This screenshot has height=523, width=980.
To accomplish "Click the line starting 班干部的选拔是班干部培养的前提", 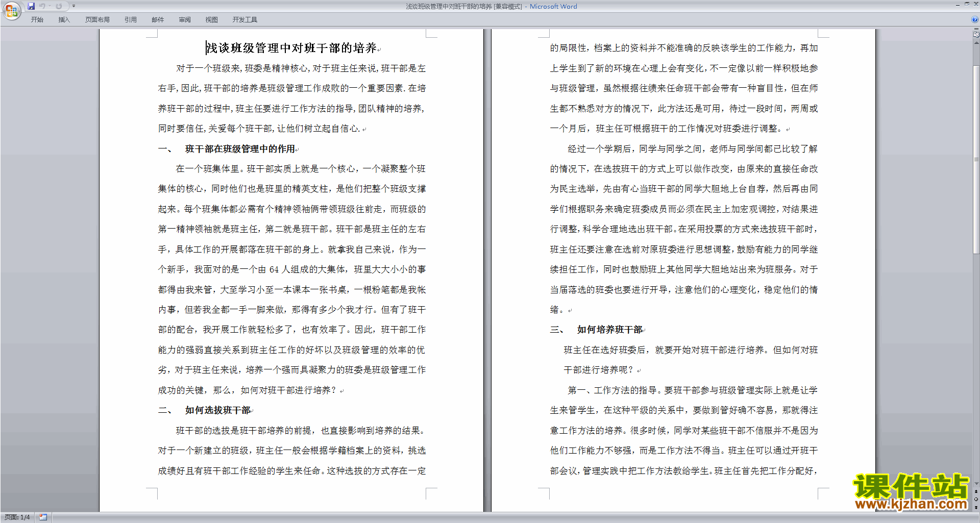I will (301, 431).
